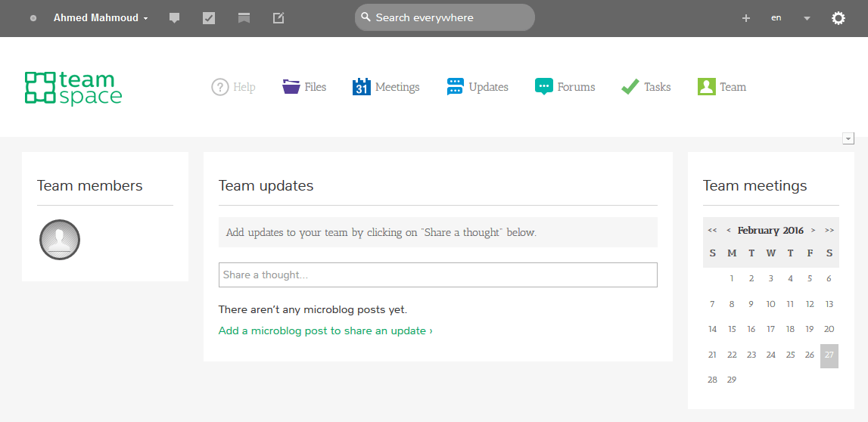Select February 1 in the calendar
Screen dimensions: 868x422
(732, 279)
